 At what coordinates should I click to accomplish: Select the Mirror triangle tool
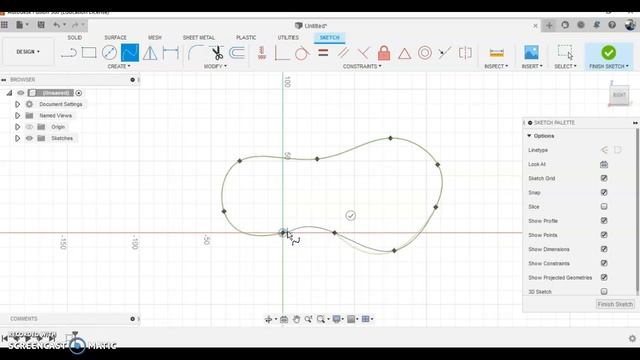[150, 53]
